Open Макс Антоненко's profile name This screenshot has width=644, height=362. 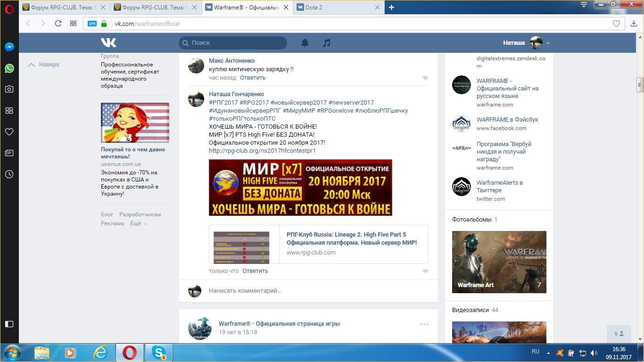(231, 61)
